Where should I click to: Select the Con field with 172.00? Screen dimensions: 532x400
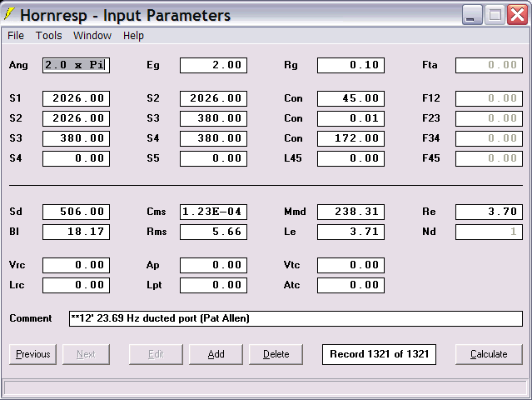(x=351, y=138)
